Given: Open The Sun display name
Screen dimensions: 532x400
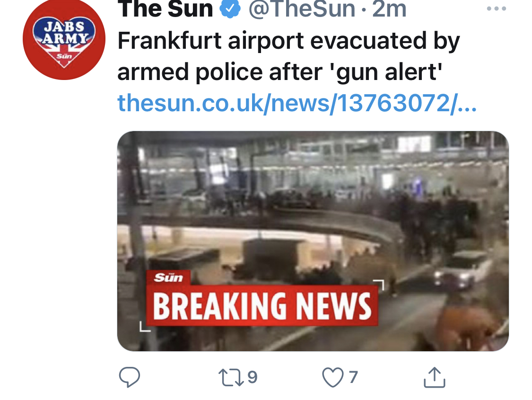Looking at the screenshot, I should [x=165, y=9].
